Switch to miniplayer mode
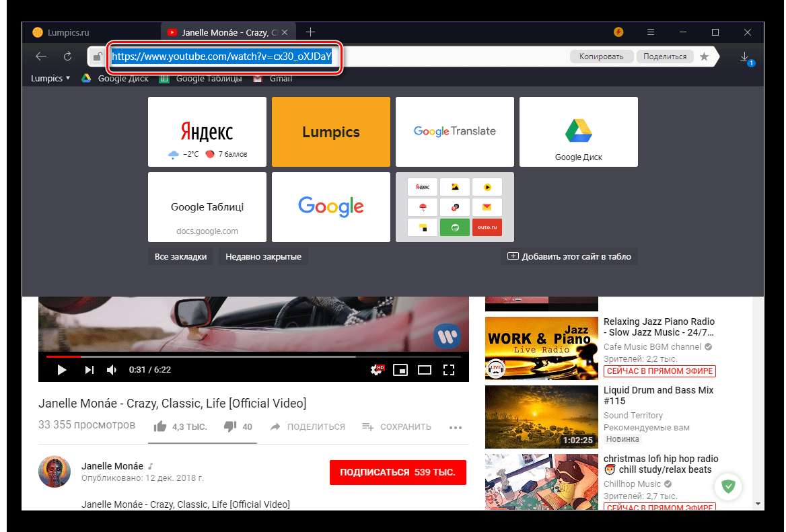 click(x=400, y=370)
